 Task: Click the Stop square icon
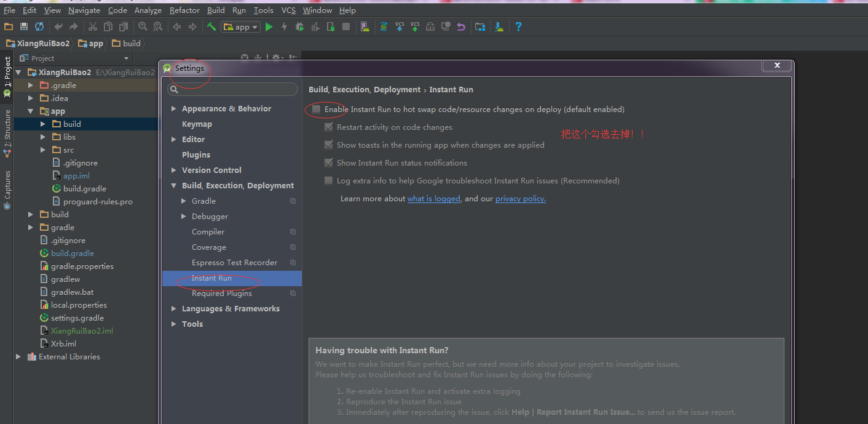346,26
